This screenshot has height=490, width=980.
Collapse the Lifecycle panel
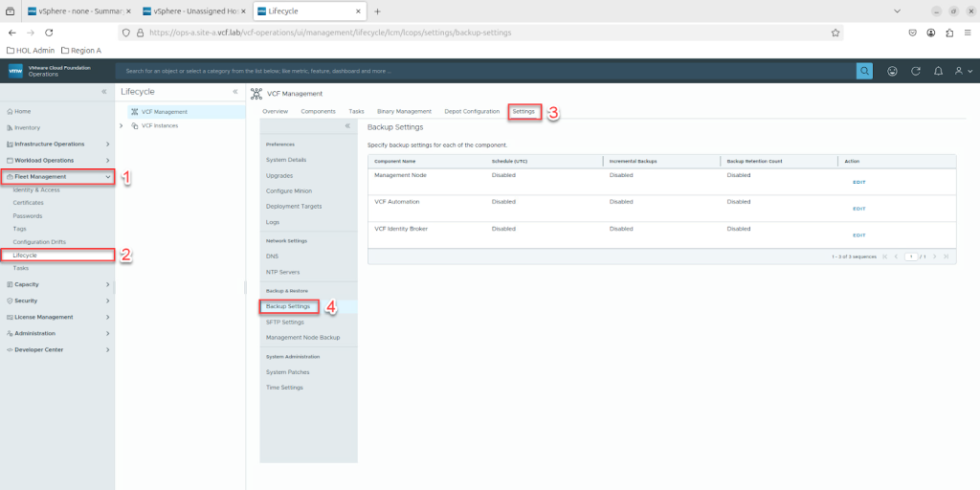point(235,92)
